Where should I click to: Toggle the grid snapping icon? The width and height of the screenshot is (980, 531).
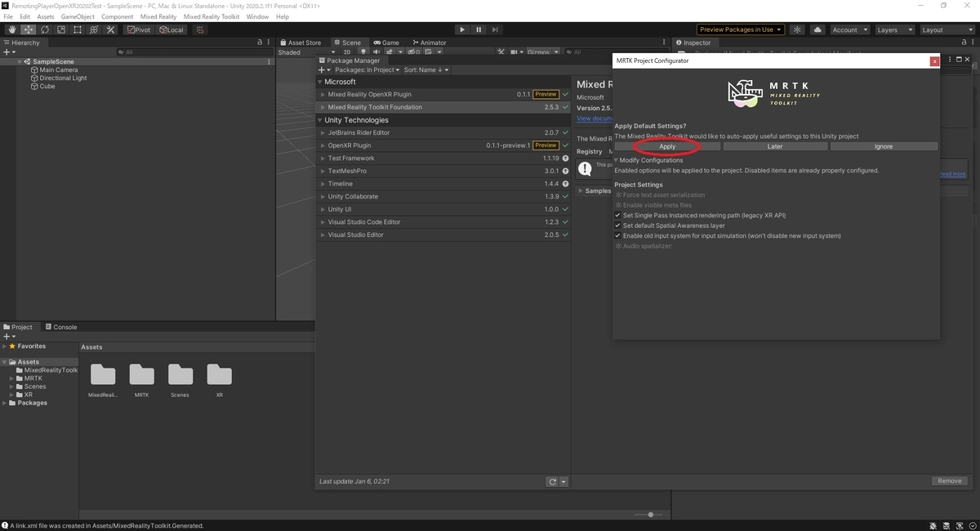(200, 29)
